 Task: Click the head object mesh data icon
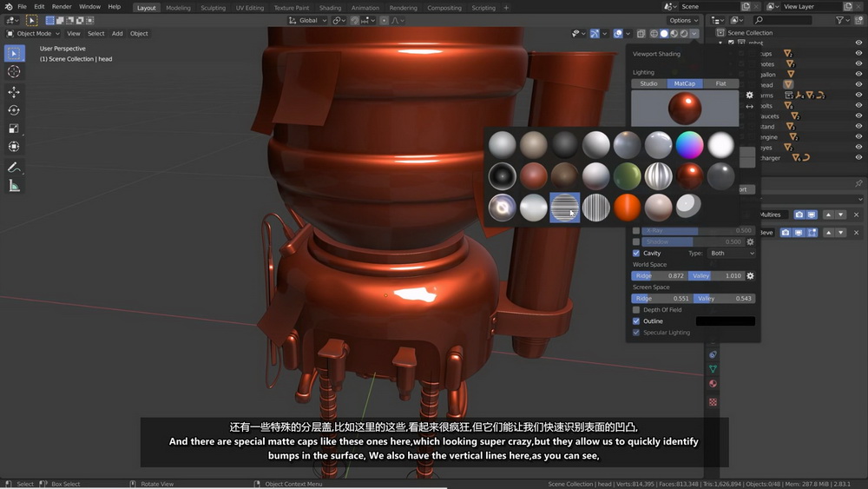(788, 85)
